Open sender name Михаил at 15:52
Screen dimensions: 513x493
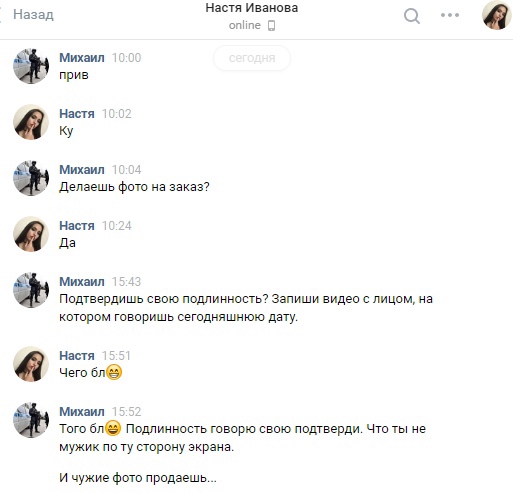[82, 412]
